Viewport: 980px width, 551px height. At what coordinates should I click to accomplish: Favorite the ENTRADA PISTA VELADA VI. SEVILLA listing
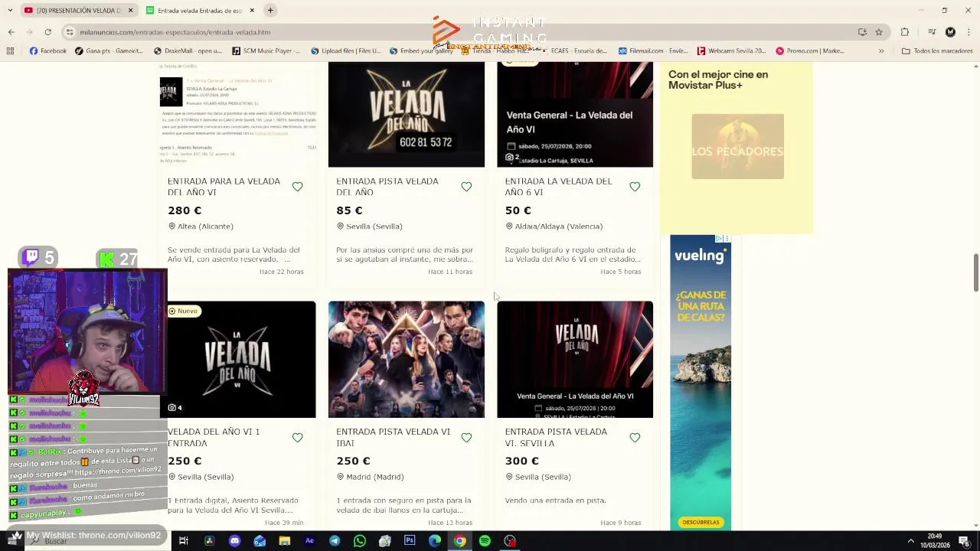pyautogui.click(x=635, y=438)
